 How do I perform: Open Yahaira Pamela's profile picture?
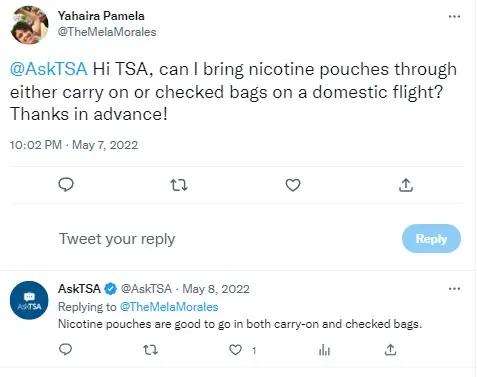(x=29, y=25)
